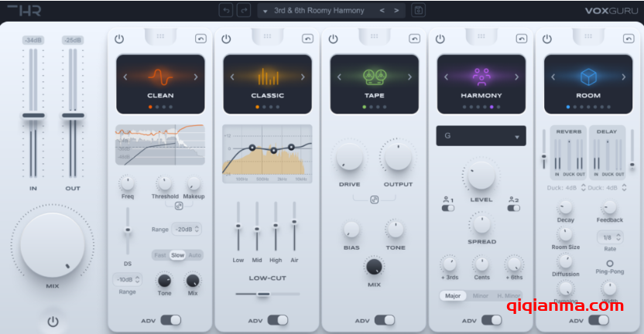Image resolution: width=644 pixels, height=334 pixels.
Task: Select the H. Minor scale
Action: coord(509,296)
